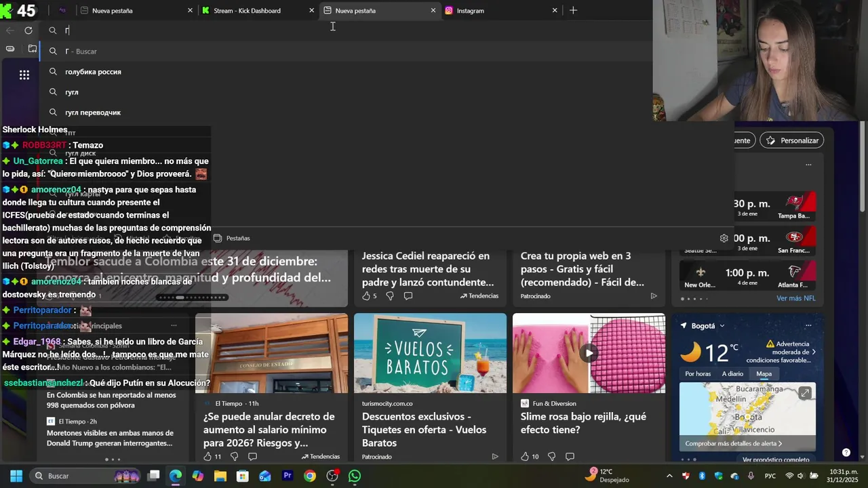868x488 pixels.
Task: Open File Explorer from taskbar
Action: coord(220,476)
